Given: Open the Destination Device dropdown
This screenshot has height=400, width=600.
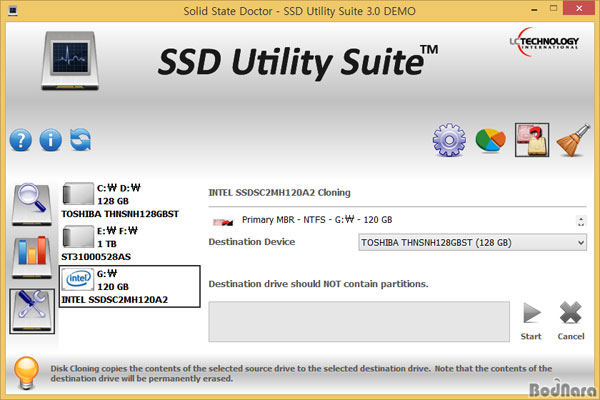Looking at the screenshot, I should pyautogui.click(x=473, y=243).
